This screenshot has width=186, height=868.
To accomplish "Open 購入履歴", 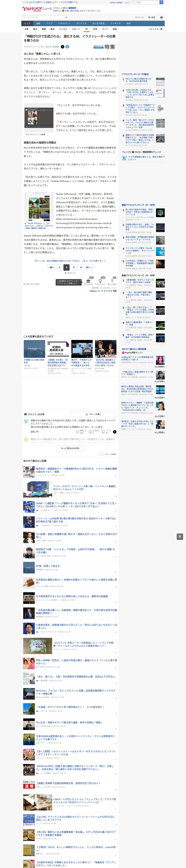I will [x=152, y=18].
